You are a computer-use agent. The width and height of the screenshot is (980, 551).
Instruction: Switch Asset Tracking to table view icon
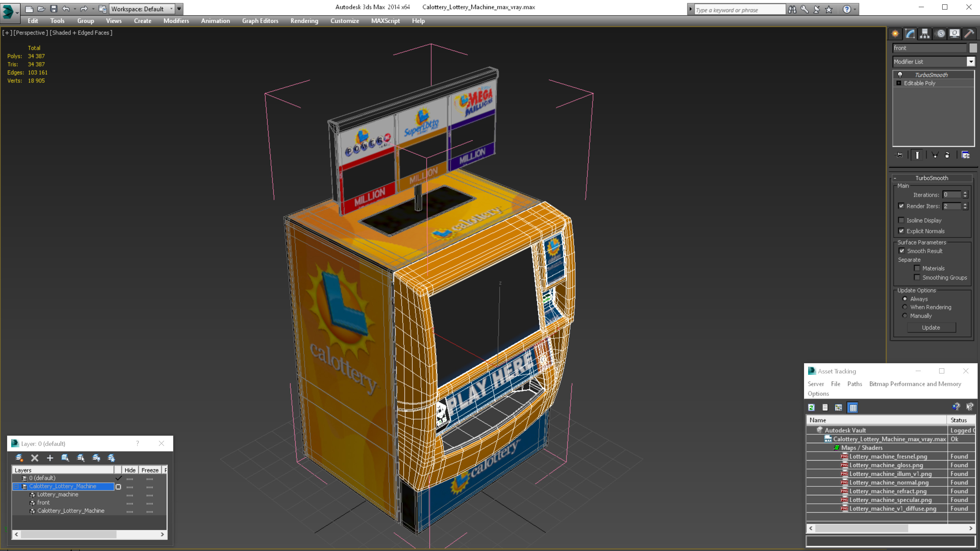pyautogui.click(x=853, y=407)
